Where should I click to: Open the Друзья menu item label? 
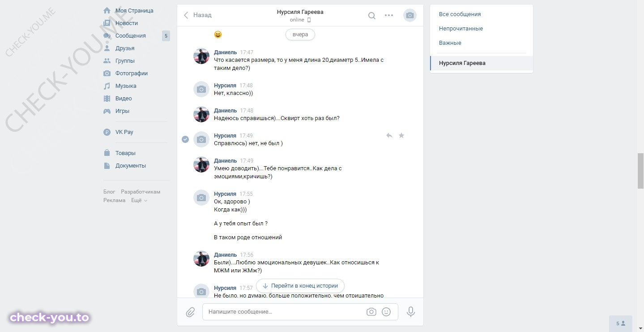pyautogui.click(x=125, y=48)
